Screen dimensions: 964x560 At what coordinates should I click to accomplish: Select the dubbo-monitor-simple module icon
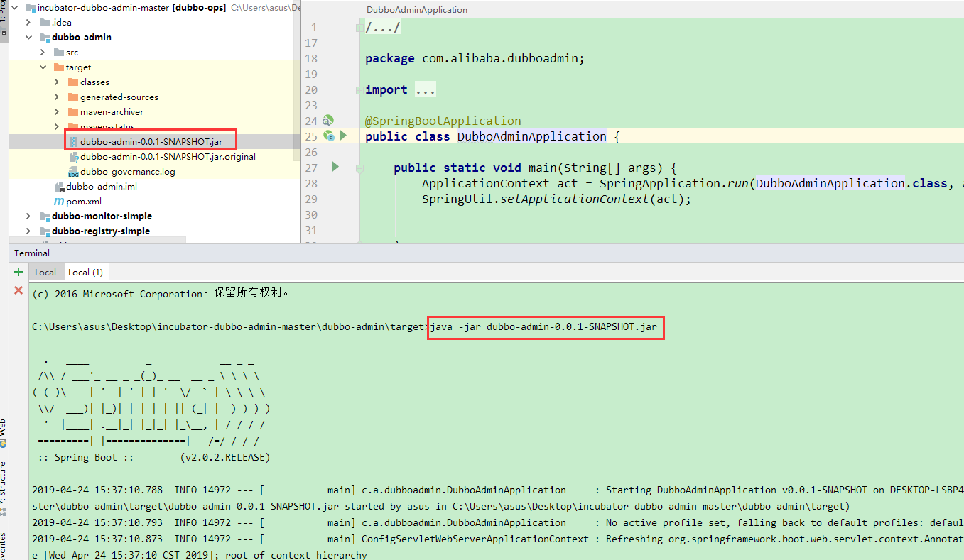[x=45, y=216]
